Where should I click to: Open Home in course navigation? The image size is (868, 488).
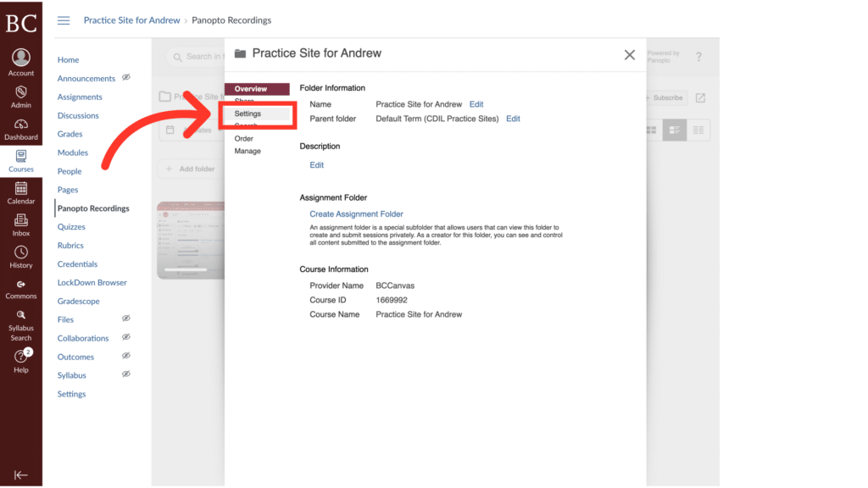pos(68,60)
